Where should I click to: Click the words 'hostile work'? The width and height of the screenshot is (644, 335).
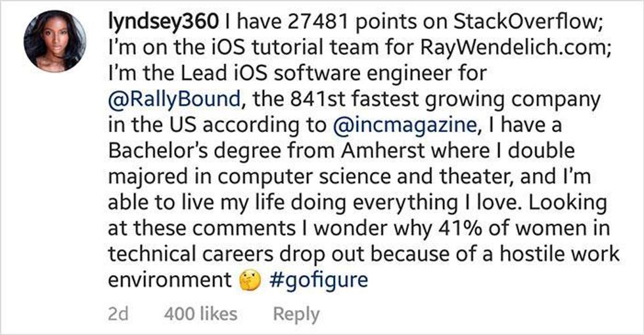click(559, 254)
